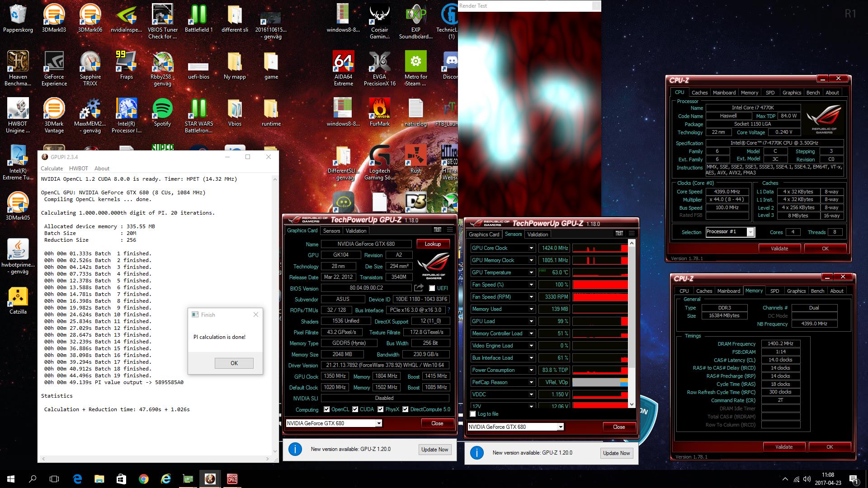This screenshot has height=488, width=868.
Task: Toggle the CUDA computing checkbox
Action: pos(355,409)
